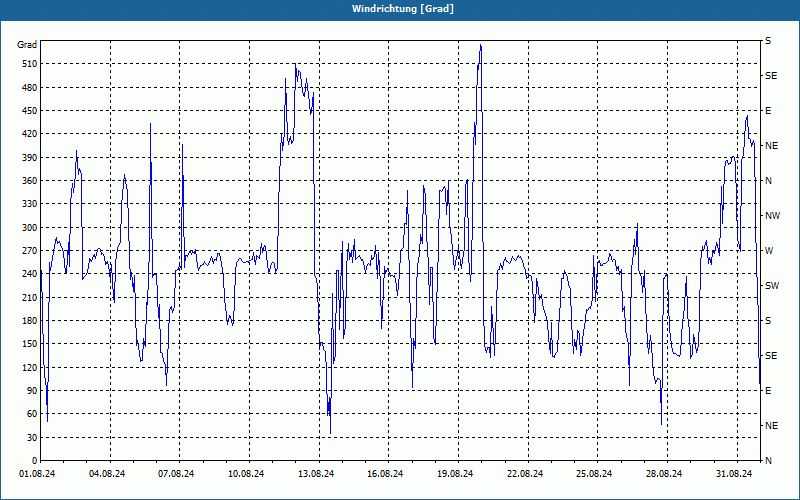
Task: Click the 270 value on the left axis
Action: (31, 251)
